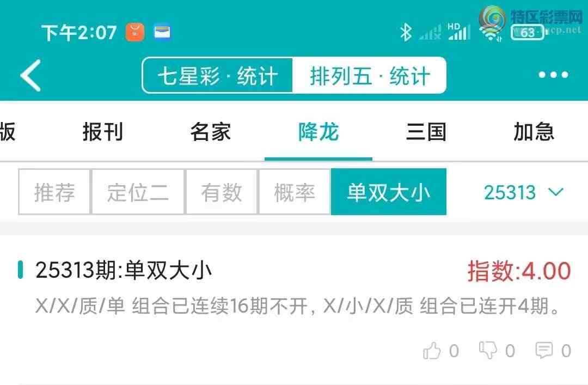
Task: Tap the back arrow icon
Action: click(x=30, y=76)
